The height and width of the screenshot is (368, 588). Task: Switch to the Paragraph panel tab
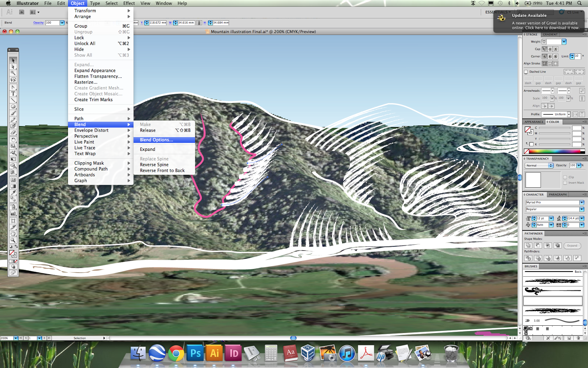[558, 195]
